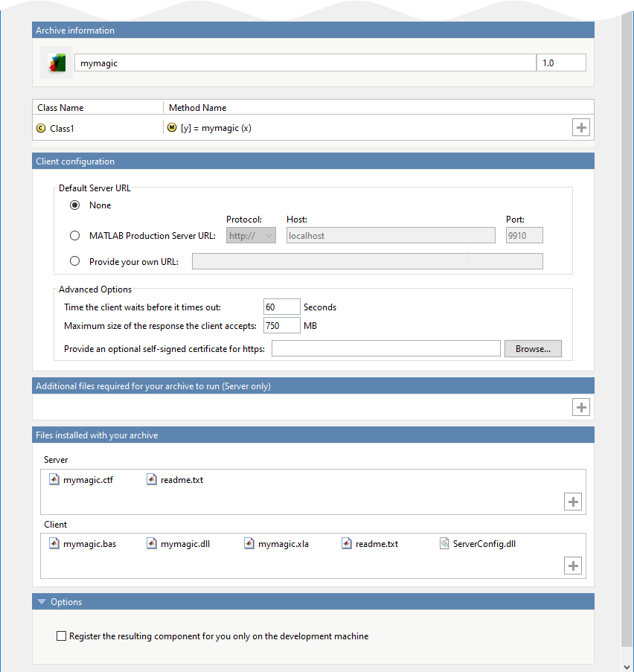
Task: Select the mymagic.dll client file icon
Action: click(x=151, y=543)
